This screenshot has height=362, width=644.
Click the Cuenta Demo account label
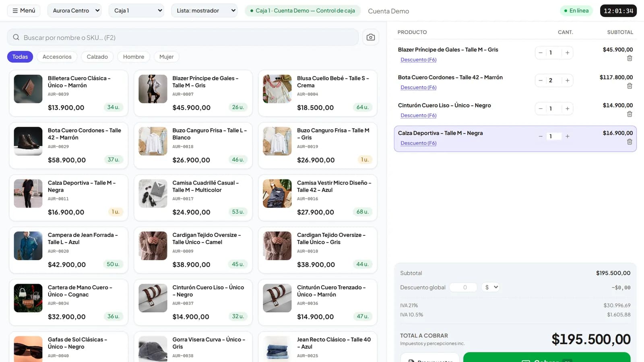point(388,11)
